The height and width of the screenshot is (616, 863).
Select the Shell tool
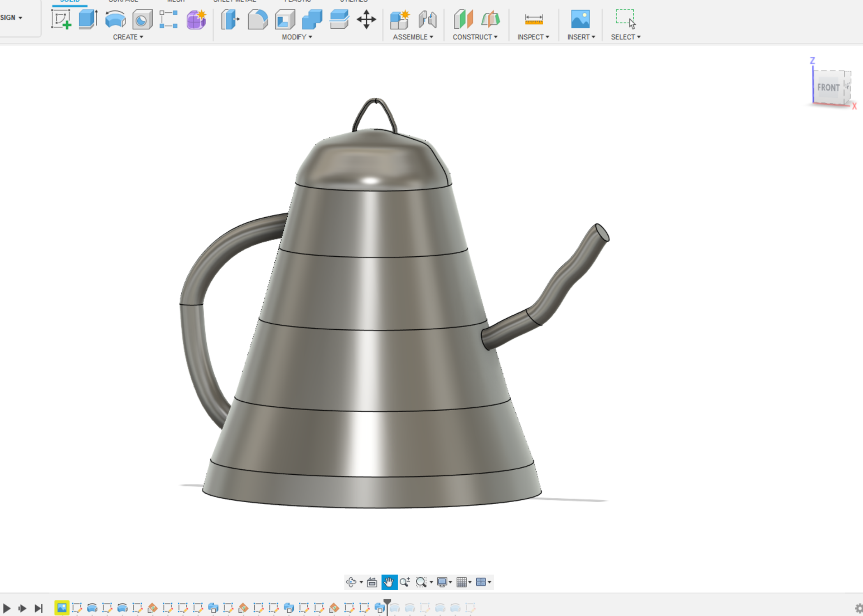285,19
